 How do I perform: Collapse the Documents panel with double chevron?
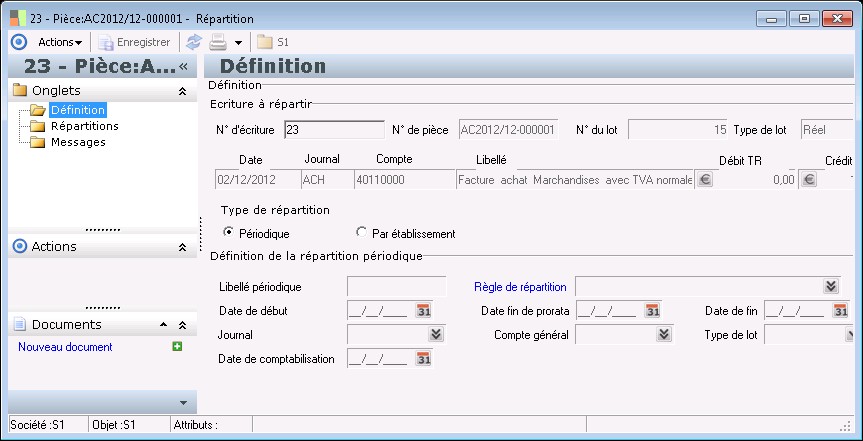183,325
